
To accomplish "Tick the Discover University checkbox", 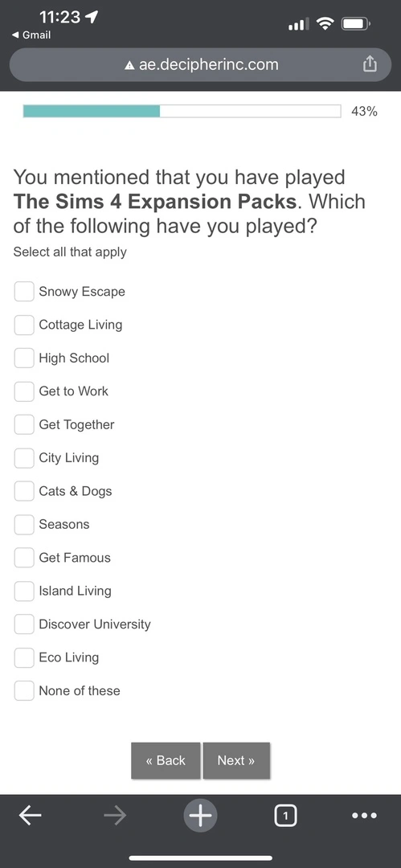I will click(x=24, y=624).
